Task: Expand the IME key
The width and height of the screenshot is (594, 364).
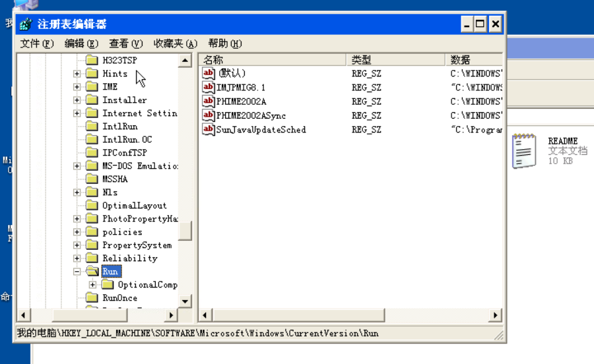Action: click(77, 86)
